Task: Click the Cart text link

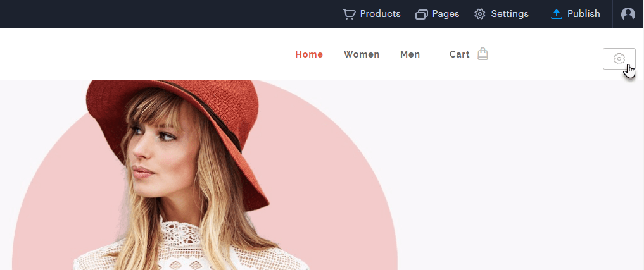Action: tap(459, 54)
